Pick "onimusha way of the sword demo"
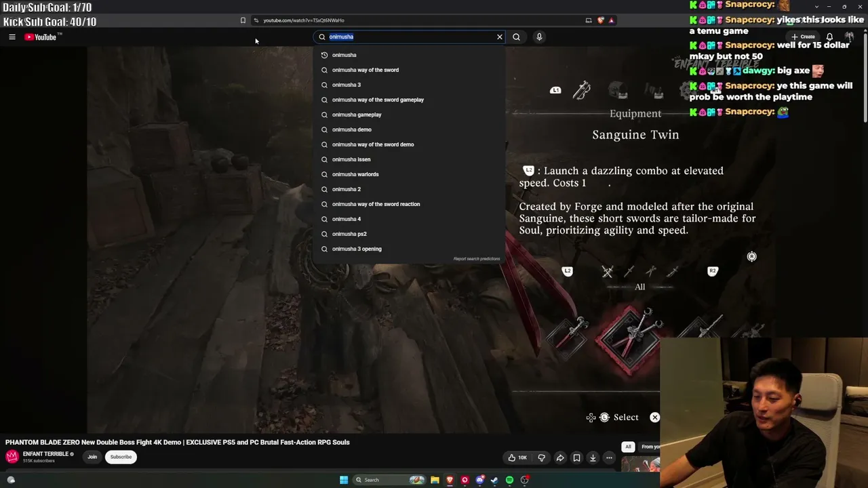The image size is (868, 488). pos(410,144)
